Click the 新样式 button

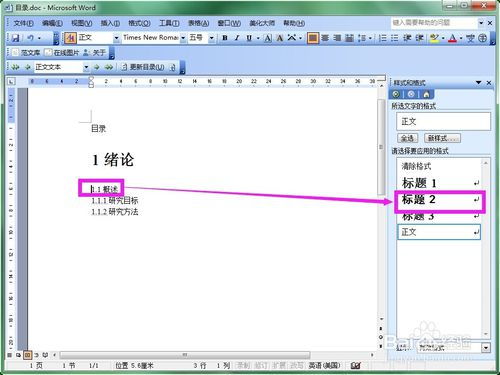click(x=442, y=138)
